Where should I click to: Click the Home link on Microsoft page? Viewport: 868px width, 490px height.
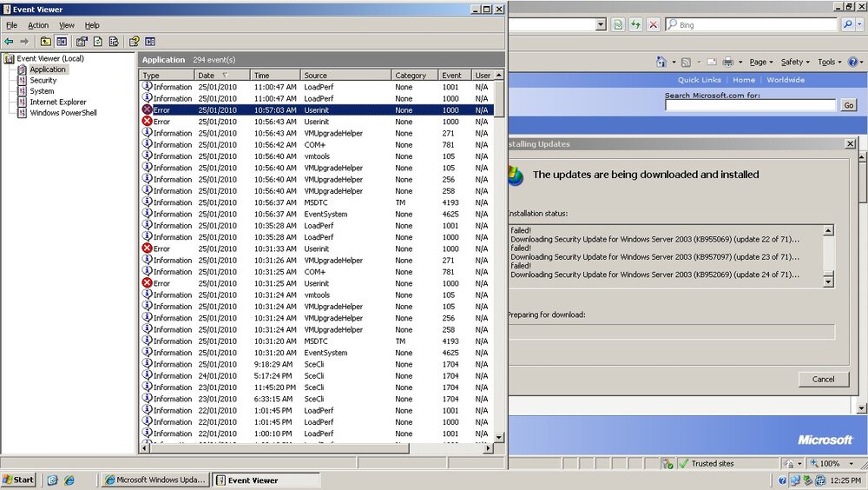tap(744, 80)
